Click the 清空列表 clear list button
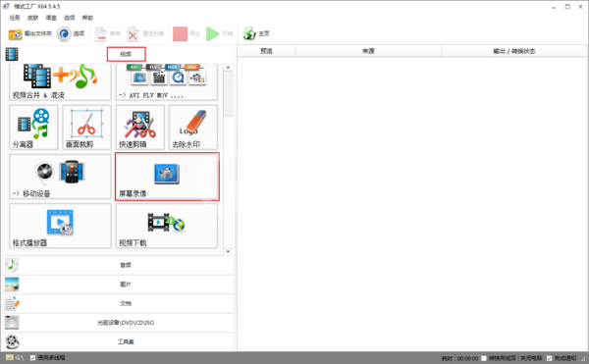 [145, 33]
